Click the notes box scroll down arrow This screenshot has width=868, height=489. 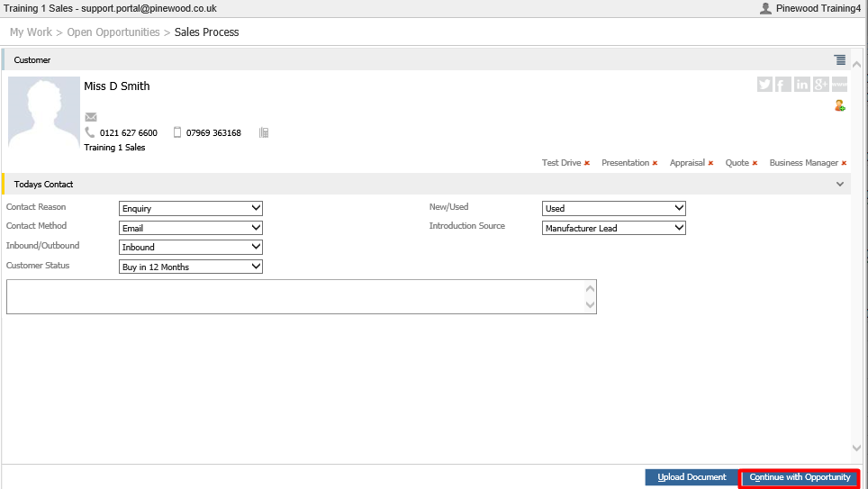[590, 304]
